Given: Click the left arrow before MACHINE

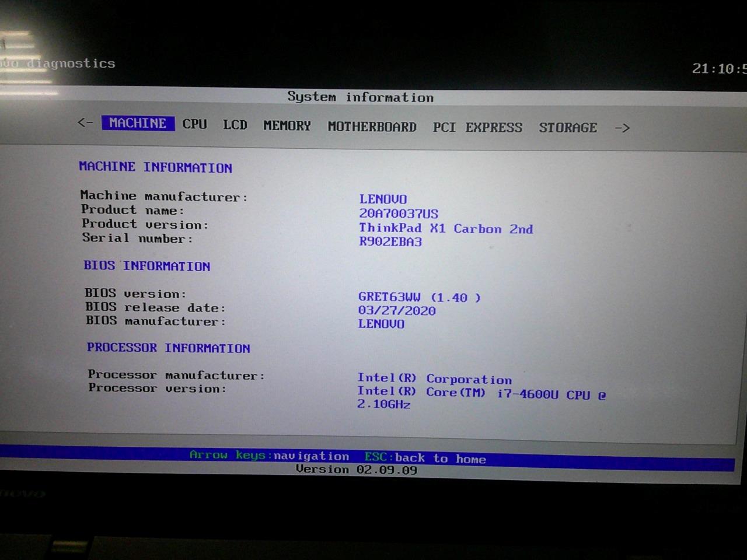Looking at the screenshot, I should pos(85,123).
